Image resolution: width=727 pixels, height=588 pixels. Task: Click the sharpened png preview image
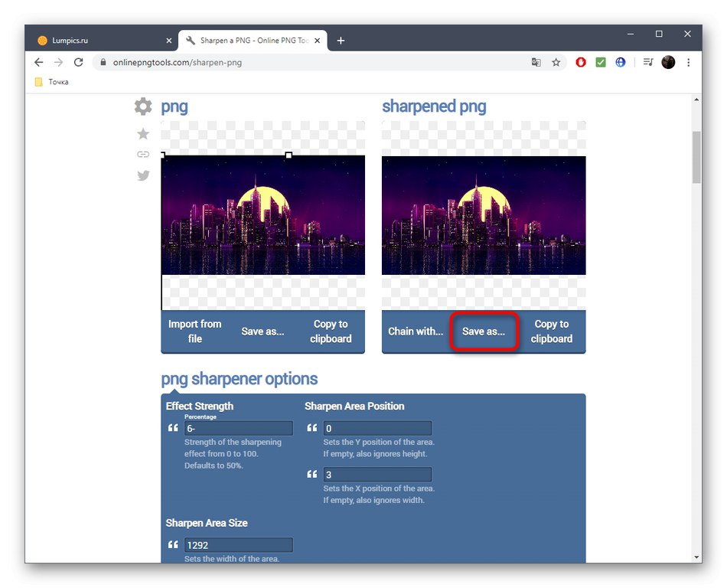point(484,215)
